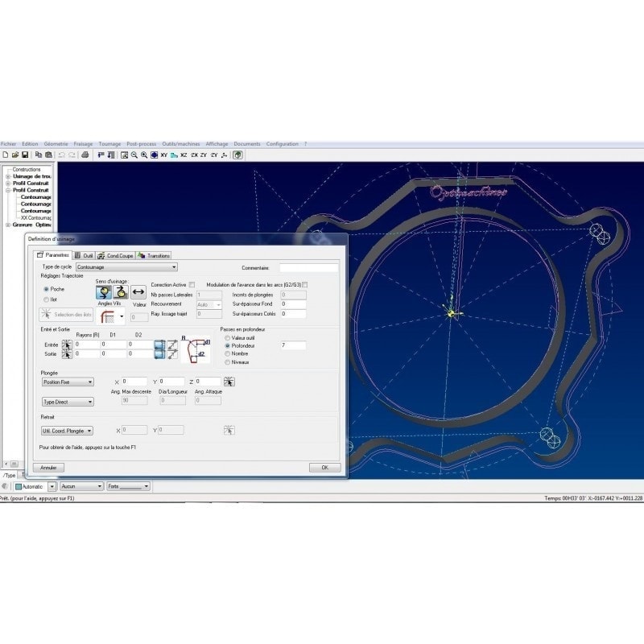This screenshot has height=644, width=644.
Task: Select second machining direction icon
Action: tap(121, 292)
